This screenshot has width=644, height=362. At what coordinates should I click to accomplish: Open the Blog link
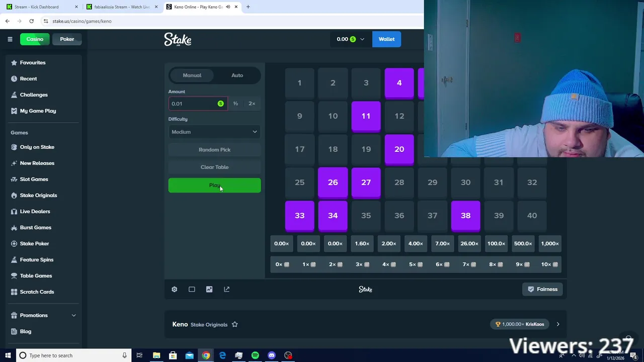click(25, 331)
